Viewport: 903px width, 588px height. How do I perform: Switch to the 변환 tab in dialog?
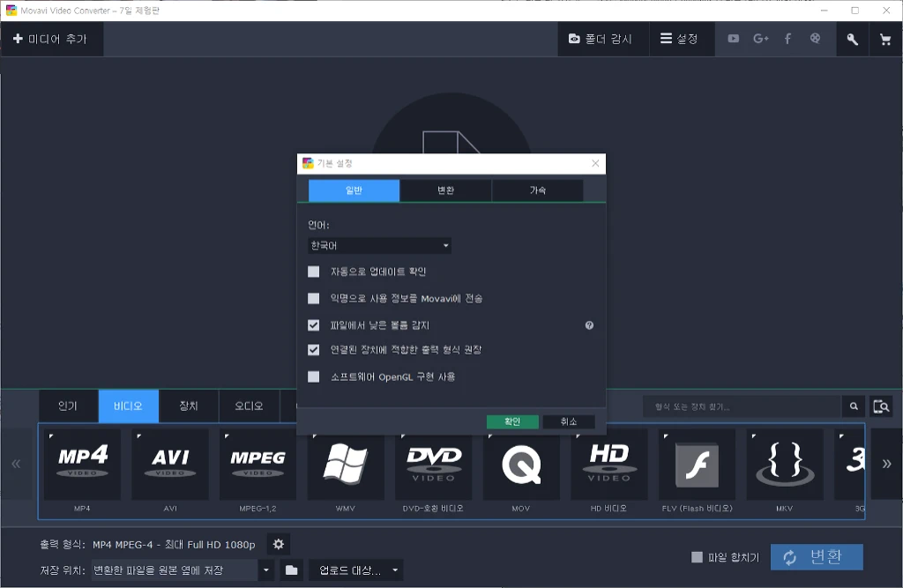pos(445,190)
